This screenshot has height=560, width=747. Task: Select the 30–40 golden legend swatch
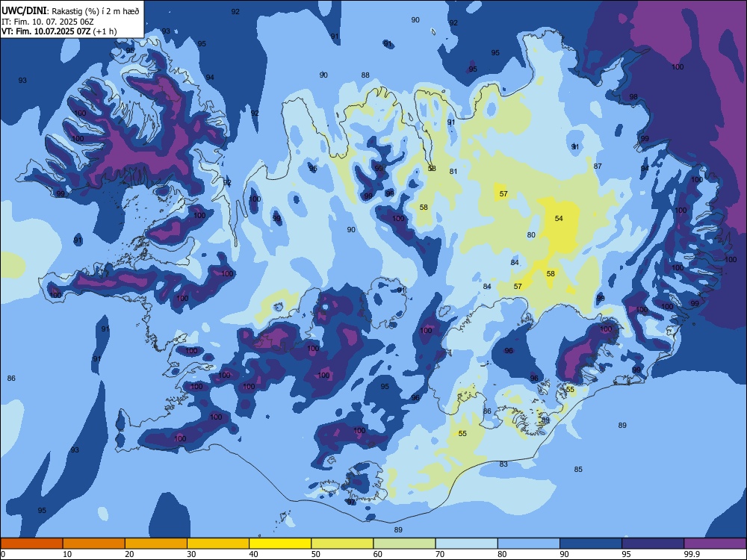218,544
